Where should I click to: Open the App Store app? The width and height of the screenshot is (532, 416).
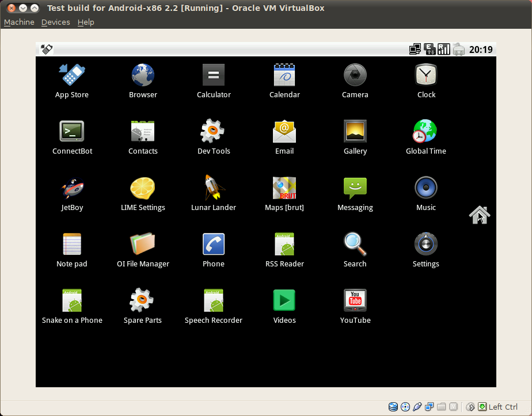pyautogui.click(x=71, y=81)
